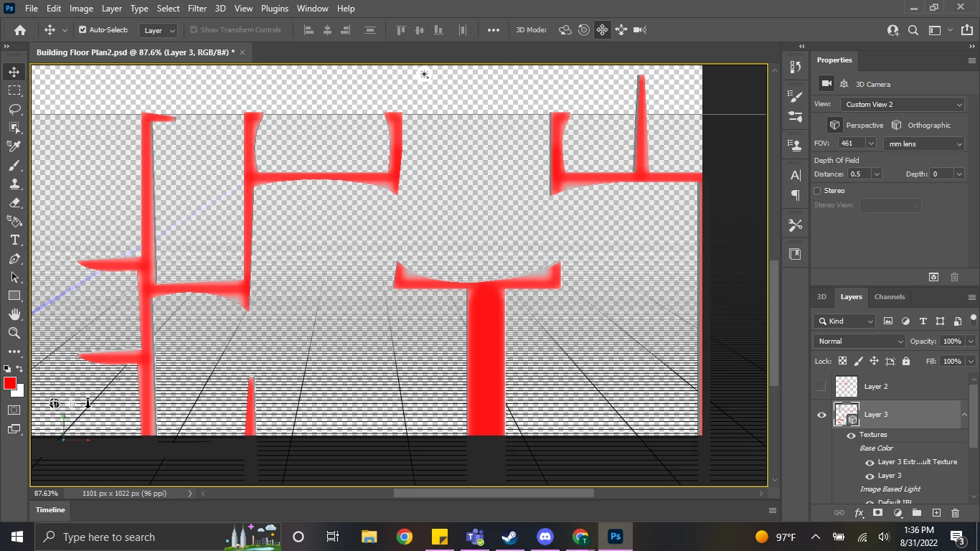
Task: Switch to the Channels tab
Action: pyautogui.click(x=890, y=296)
